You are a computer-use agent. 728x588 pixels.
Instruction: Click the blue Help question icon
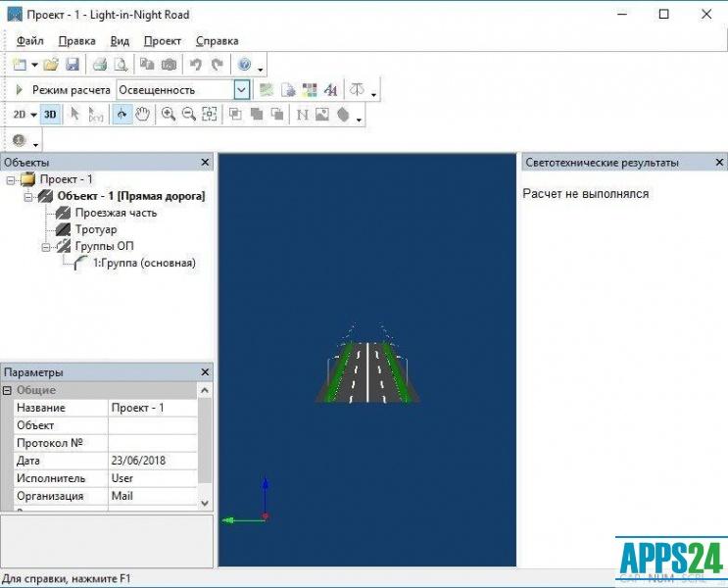coord(244,64)
